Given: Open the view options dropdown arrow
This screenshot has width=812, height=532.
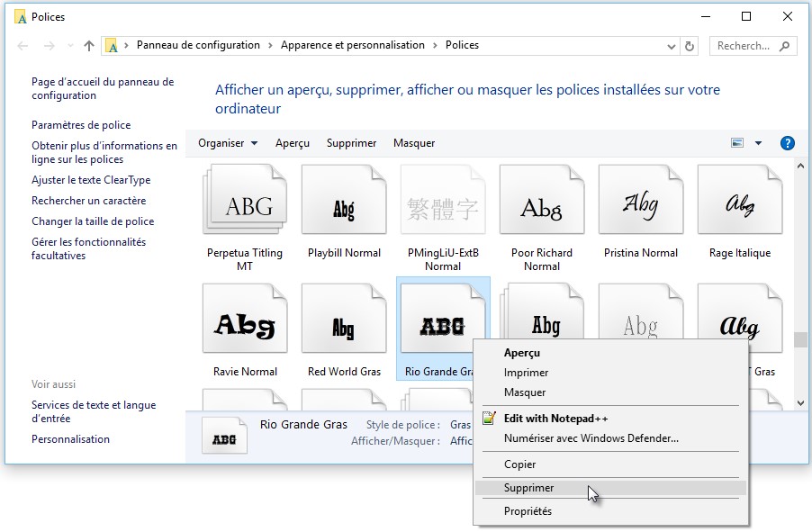Looking at the screenshot, I should pyautogui.click(x=758, y=143).
